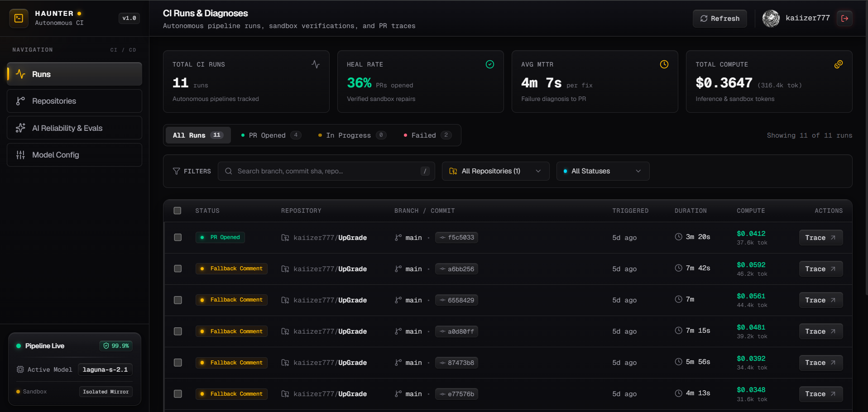This screenshot has height=412, width=868.
Task: Select the All Runs tab
Action: point(198,135)
